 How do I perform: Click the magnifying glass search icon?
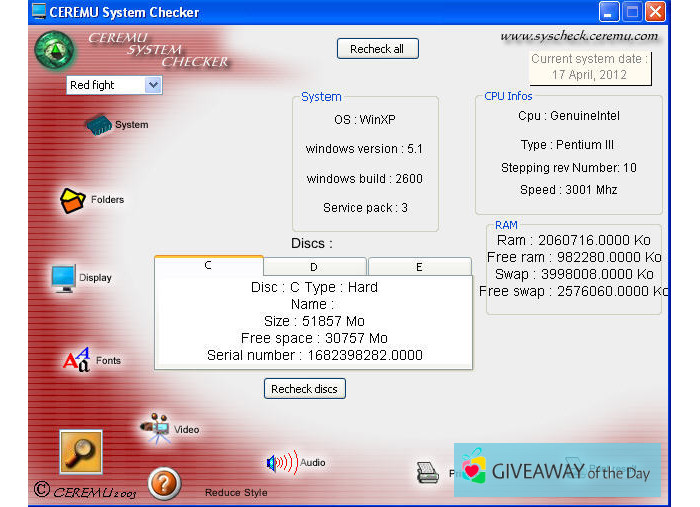pyautogui.click(x=81, y=451)
